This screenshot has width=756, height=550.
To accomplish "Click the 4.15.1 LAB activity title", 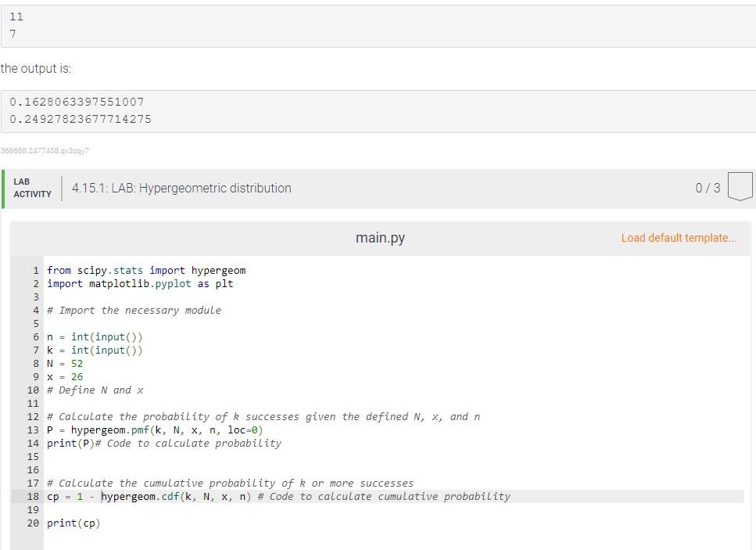I will [x=181, y=188].
